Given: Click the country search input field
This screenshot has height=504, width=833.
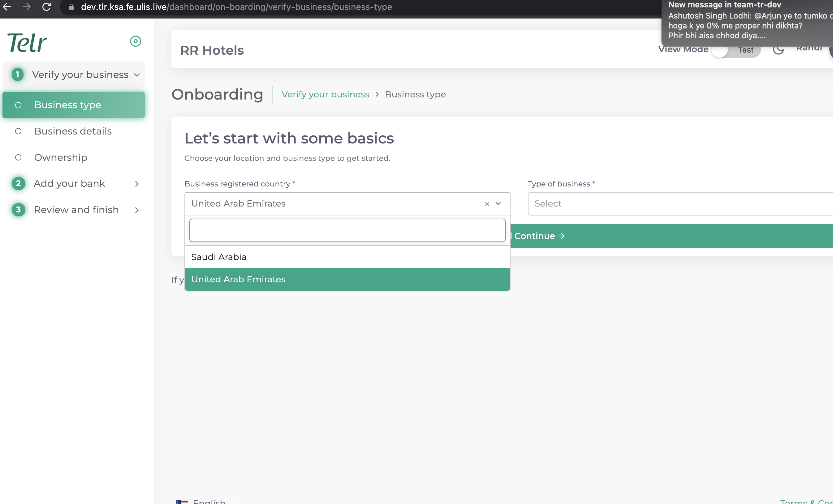Looking at the screenshot, I should coord(347,230).
